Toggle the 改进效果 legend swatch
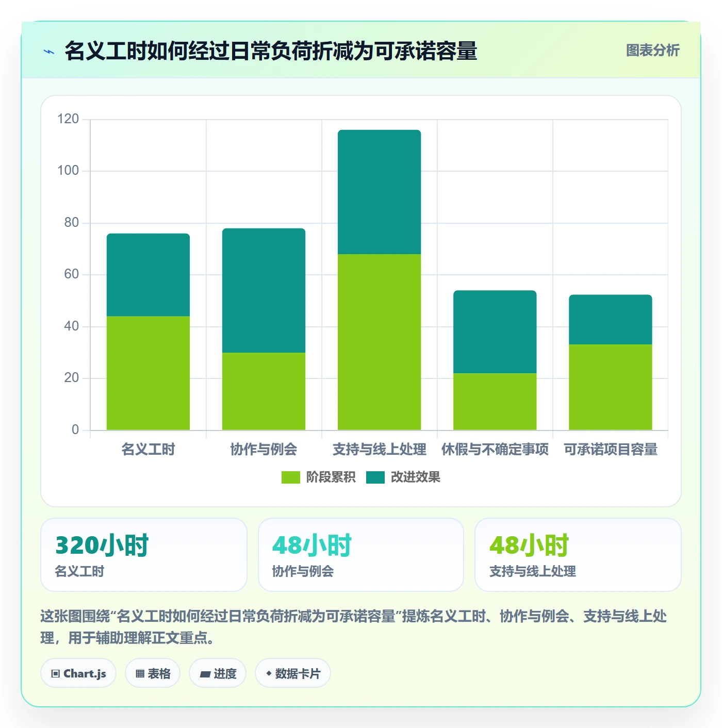Viewport: 722px width, 728px height. [x=375, y=477]
